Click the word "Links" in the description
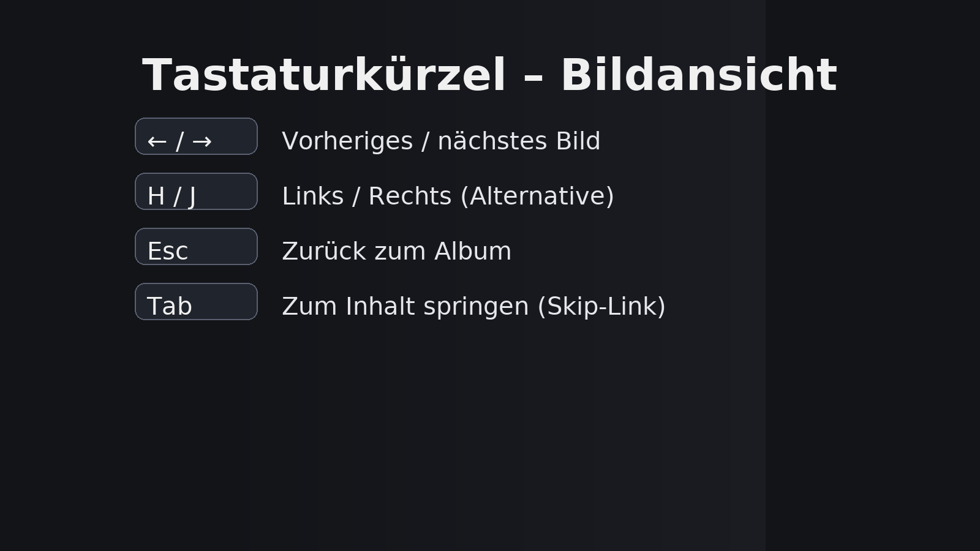 coord(312,197)
